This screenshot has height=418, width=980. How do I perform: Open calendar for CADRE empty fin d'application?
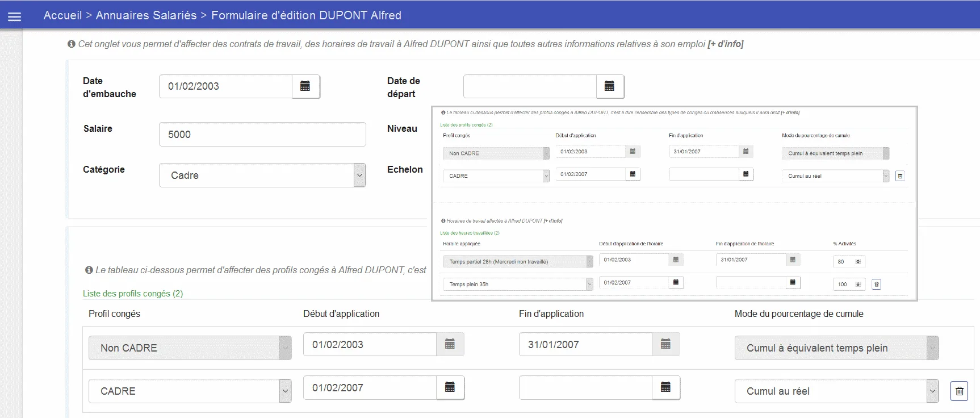tap(666, 387)
